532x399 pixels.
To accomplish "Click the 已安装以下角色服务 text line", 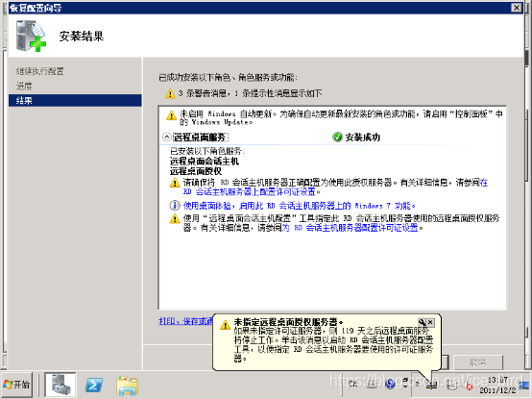I will (207, 151).
